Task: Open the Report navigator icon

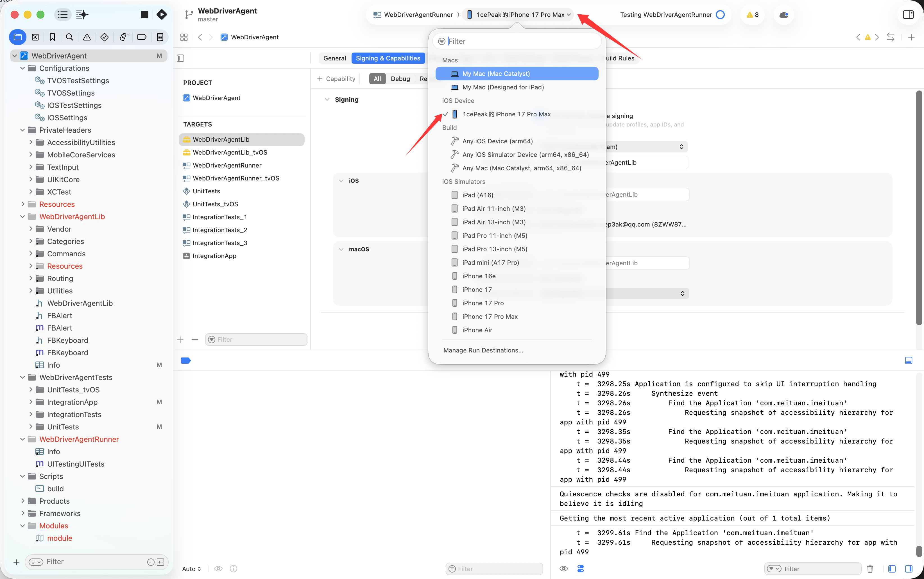Action: point(160,37)
